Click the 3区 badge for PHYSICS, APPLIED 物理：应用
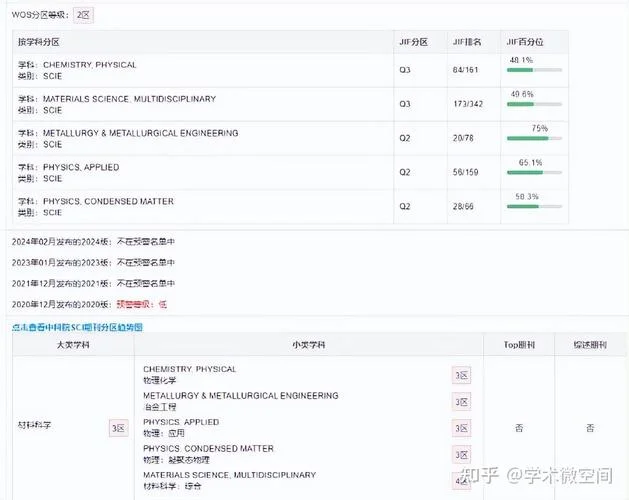 coord(461,428)
